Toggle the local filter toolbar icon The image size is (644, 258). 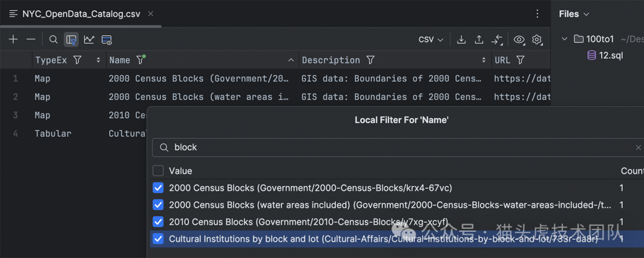tap(72, 39)
